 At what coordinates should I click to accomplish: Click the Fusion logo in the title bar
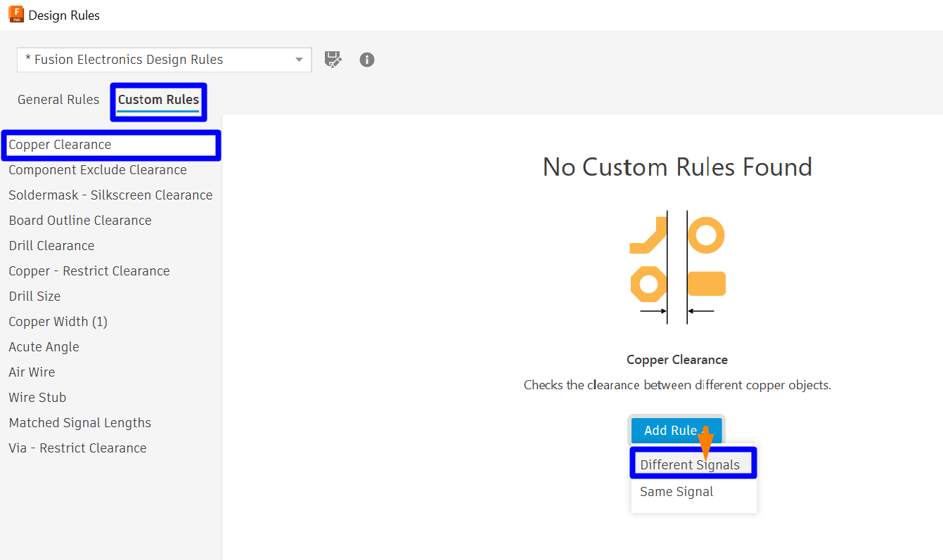tap(15, 14)
